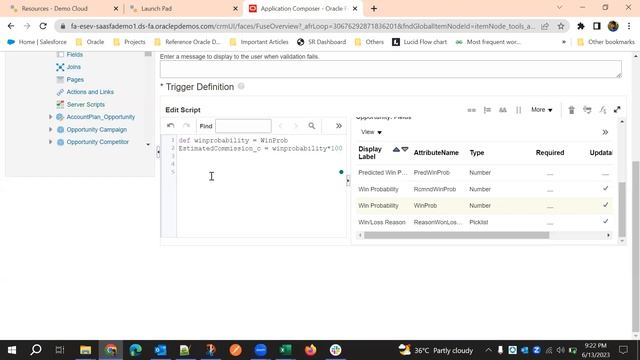640x360 pixels.
Task: Collapse the left navigation pane splitter
Action: point(158,152)
